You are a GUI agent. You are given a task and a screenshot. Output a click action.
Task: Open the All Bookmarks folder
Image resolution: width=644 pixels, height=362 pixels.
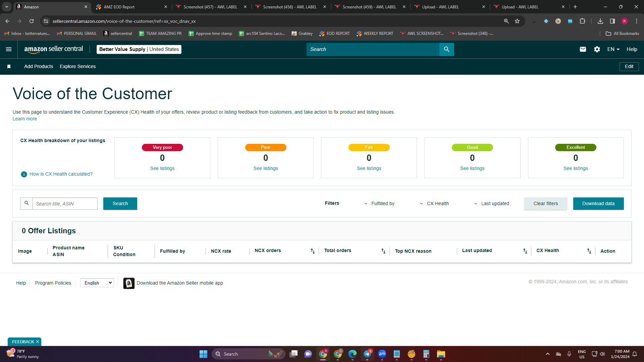tap(623, 34)
